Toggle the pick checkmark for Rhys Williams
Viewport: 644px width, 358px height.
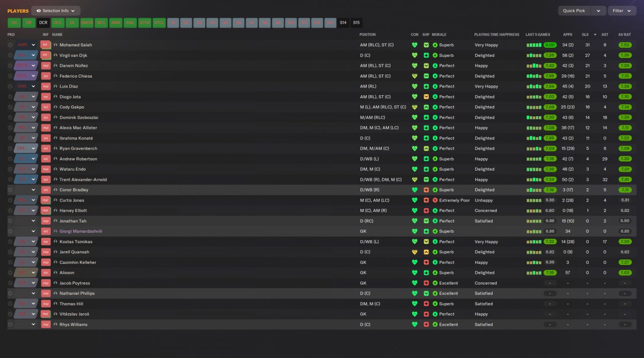click(10, 324)
